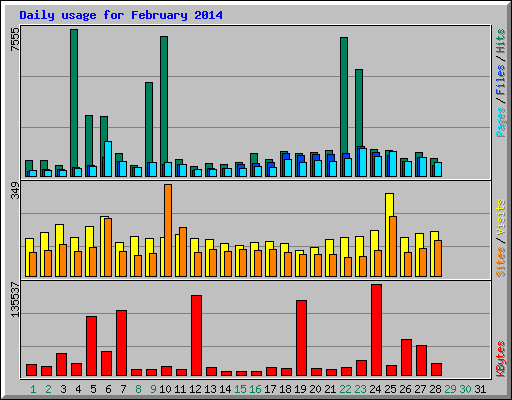Click the 135537 KBytes axis value
Viewport: 512px width, 400px height.
15,299
